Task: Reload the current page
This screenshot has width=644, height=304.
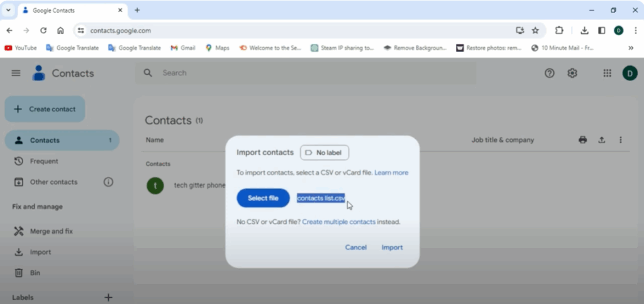Action: click(x=43, y=30)
